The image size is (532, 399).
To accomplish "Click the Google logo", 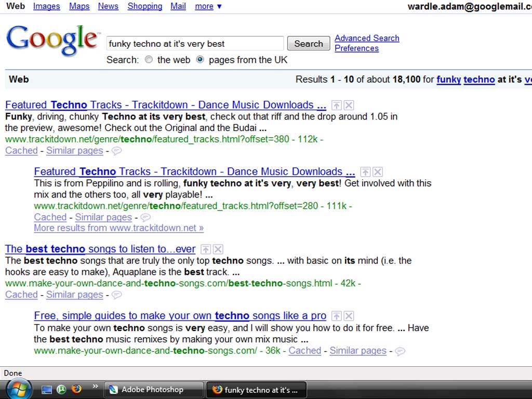I will pyautogui.click(x=52, y=41).
